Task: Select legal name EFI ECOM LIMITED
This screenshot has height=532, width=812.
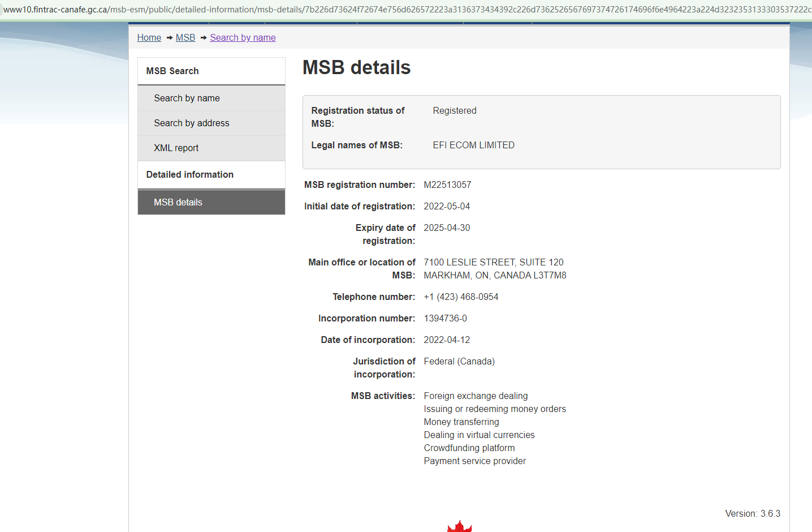Action: 474,145
